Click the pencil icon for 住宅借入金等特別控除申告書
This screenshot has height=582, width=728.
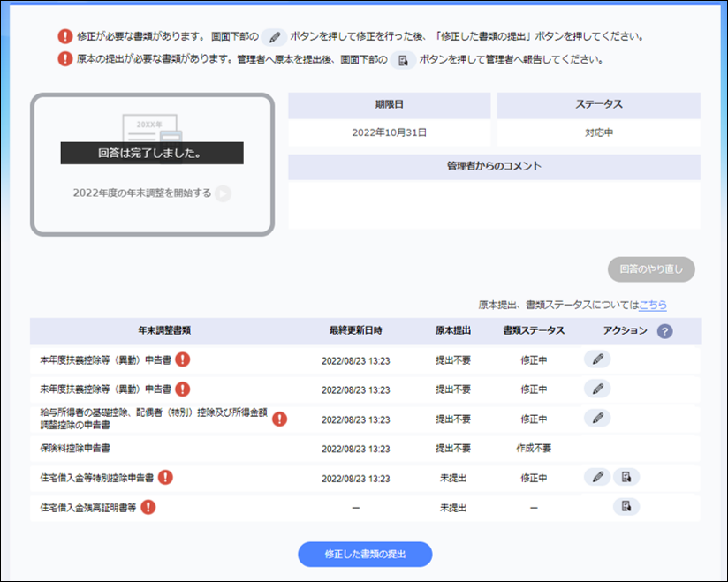click(596, 478)
